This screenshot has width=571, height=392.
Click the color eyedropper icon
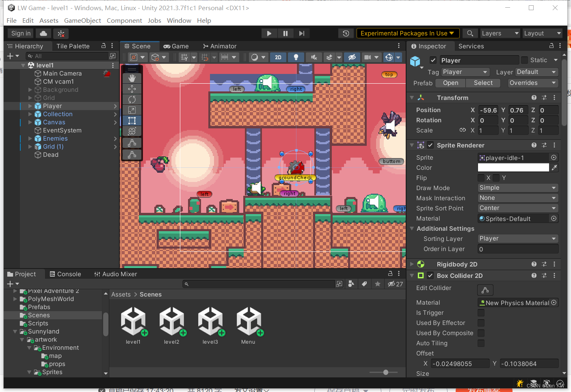(554, 167)
